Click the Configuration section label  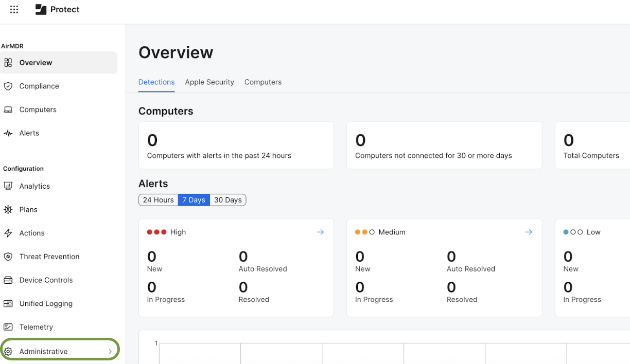pyautogui.click(x=23, y=169)
